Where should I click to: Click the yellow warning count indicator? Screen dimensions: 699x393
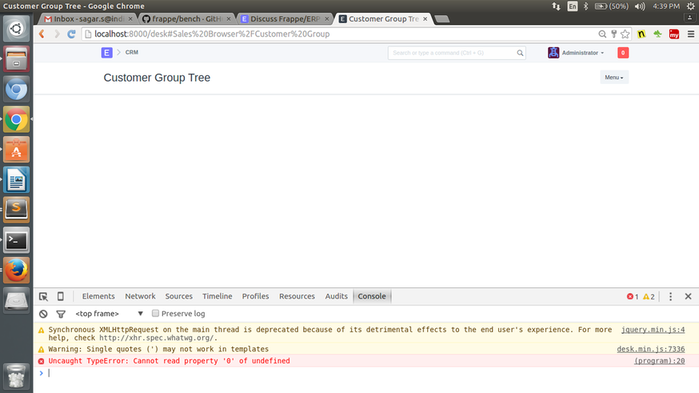(x=649, y=297)
